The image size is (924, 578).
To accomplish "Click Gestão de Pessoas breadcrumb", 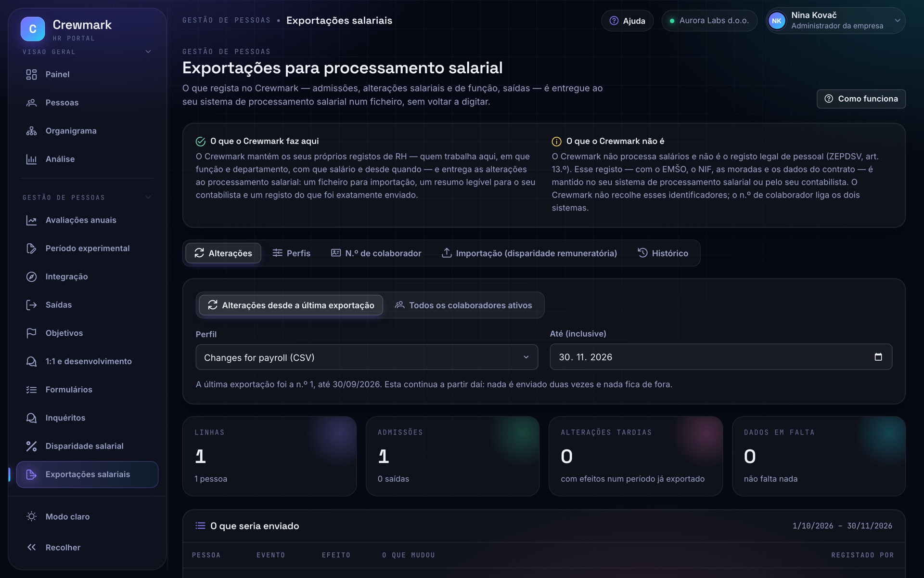I will pyautogui.click(x=226, y=20).
